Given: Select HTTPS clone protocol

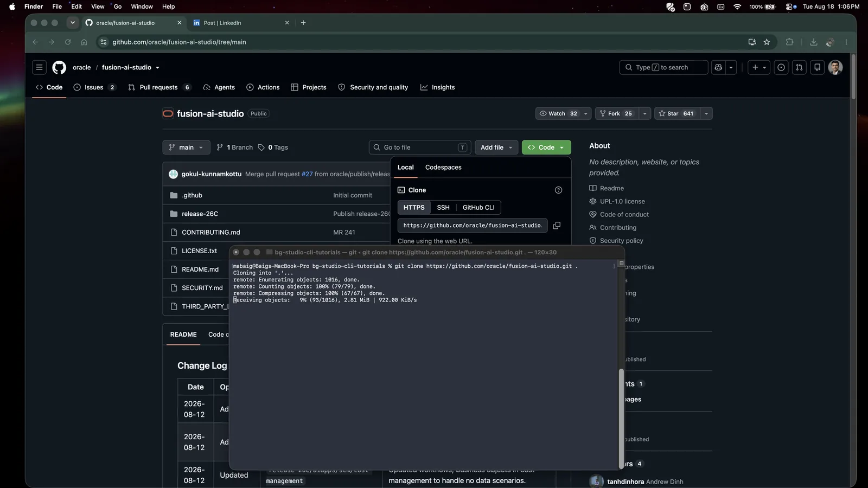Looking at the screenshot, I should point(414,208).
